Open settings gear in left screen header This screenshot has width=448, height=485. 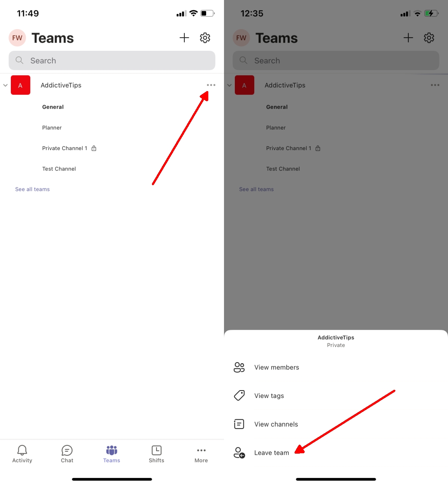click(205, 38)
